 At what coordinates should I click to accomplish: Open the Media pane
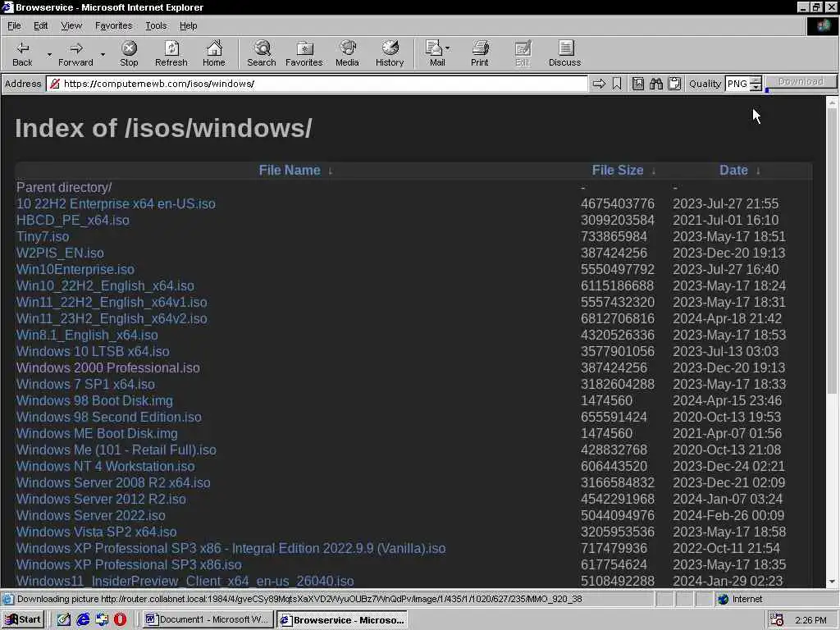tap(347, 53)
